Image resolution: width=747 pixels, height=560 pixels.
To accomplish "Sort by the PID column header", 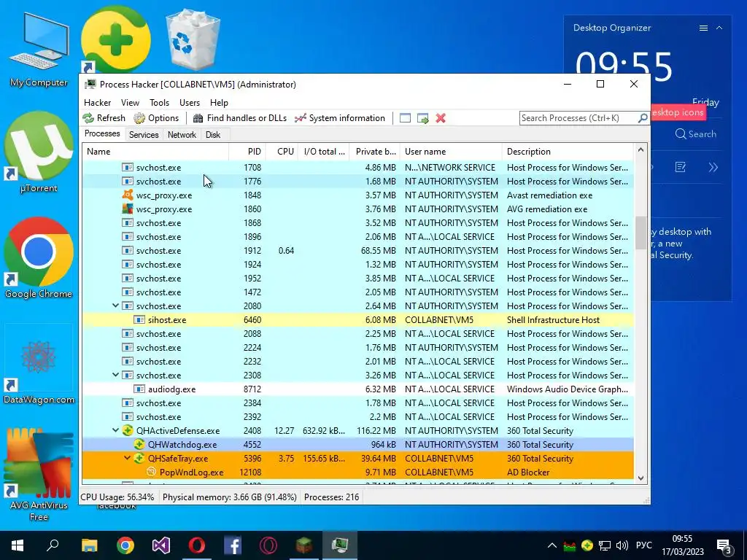I will pos(247,152).
